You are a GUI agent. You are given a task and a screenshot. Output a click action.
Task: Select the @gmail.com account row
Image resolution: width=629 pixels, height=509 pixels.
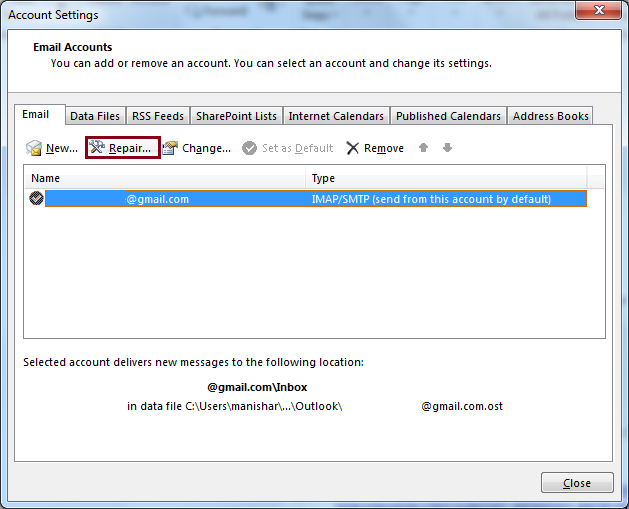coord(316,199)
